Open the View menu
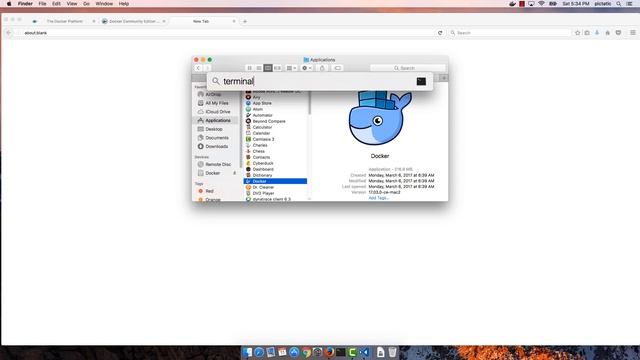The width and height of the screenshot is (640, 360). pos(72,4)
